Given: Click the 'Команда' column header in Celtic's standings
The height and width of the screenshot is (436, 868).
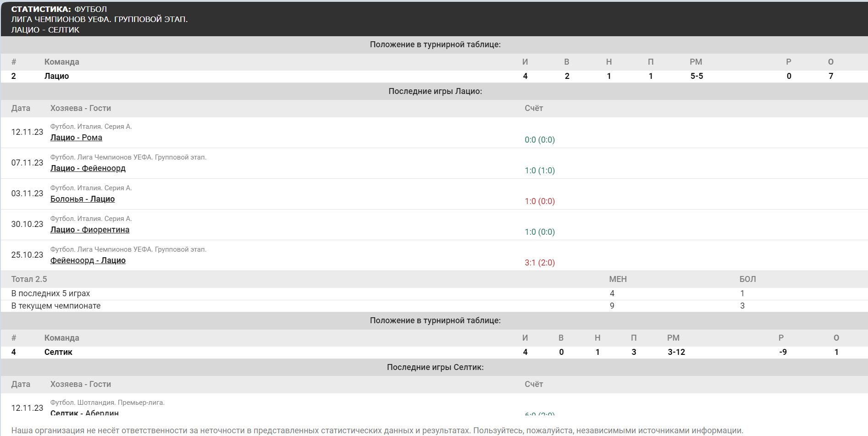Looking at the screenshot, I should [x=62, y=338].
